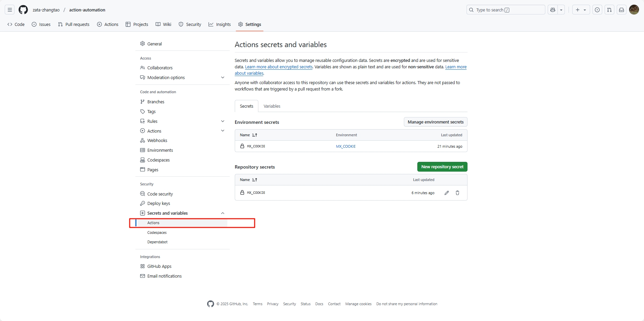The image size is (644, 321).
Task: Open the zata-zhangtao owner link
Action: click(x=46, y=10)
